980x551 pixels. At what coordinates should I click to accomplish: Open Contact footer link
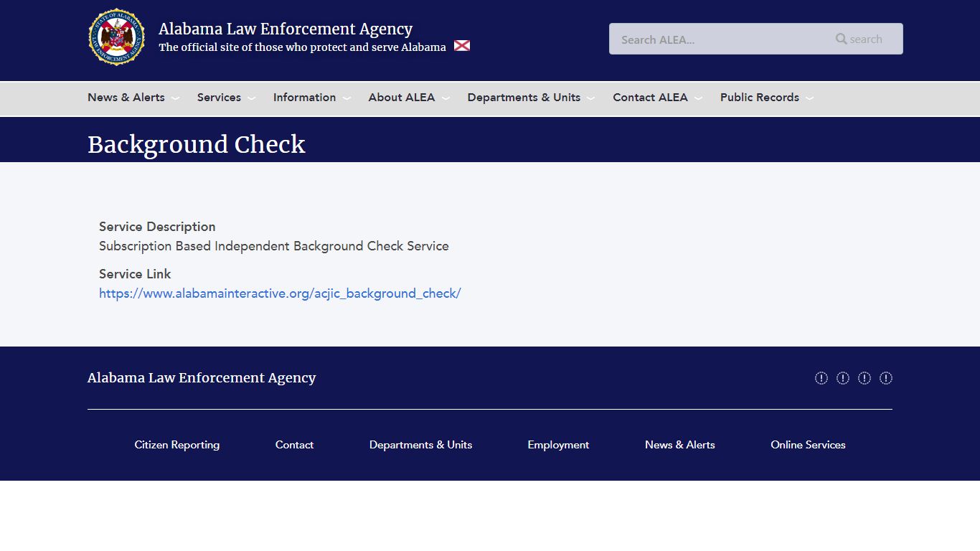295,445
